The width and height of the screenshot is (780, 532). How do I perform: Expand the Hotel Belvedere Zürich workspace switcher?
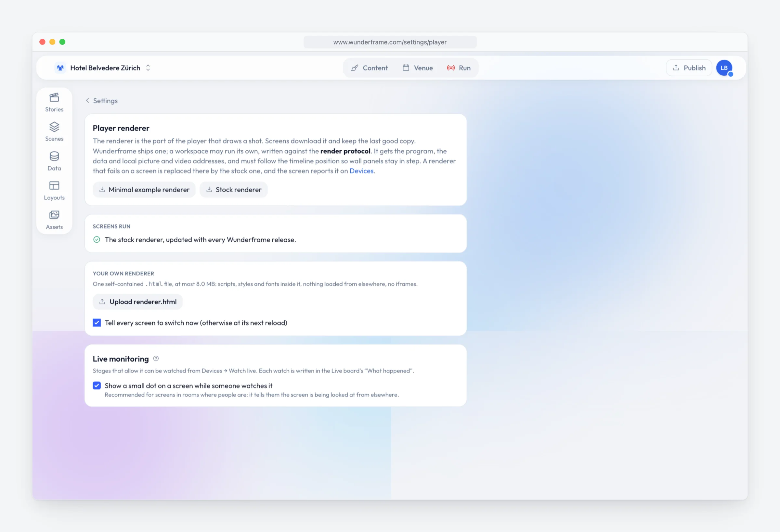click(148, 68)
